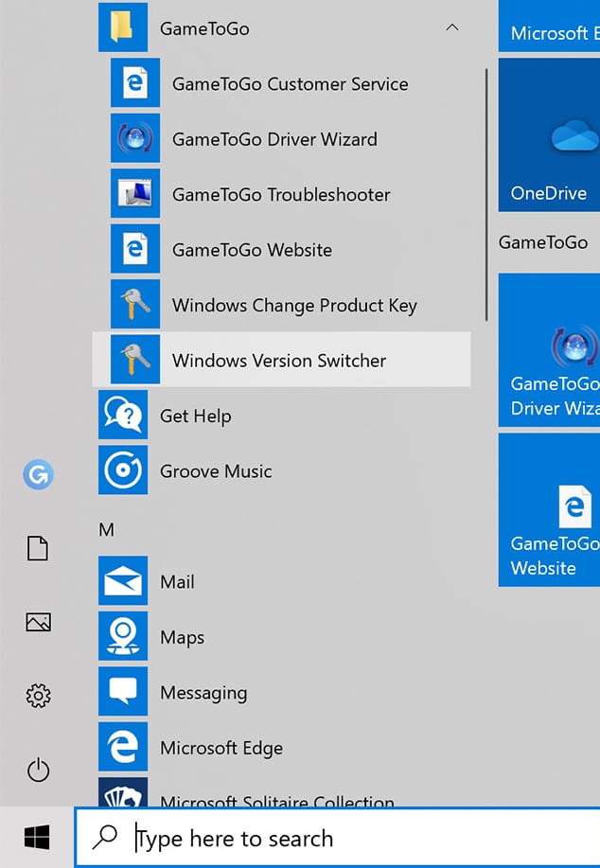
Task: Click the app list scrollbar
Action: coord(486,195)
